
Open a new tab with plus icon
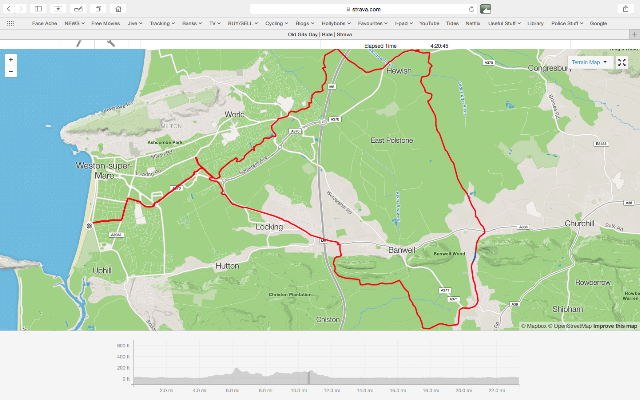coord(634,35)
